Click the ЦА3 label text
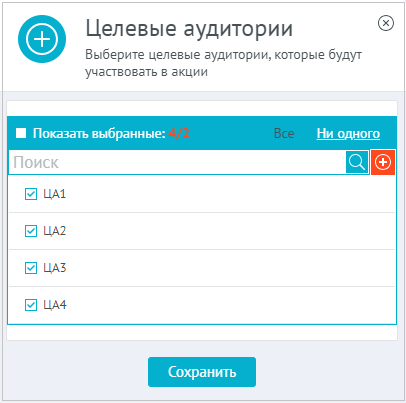 (x=55, y=268)
